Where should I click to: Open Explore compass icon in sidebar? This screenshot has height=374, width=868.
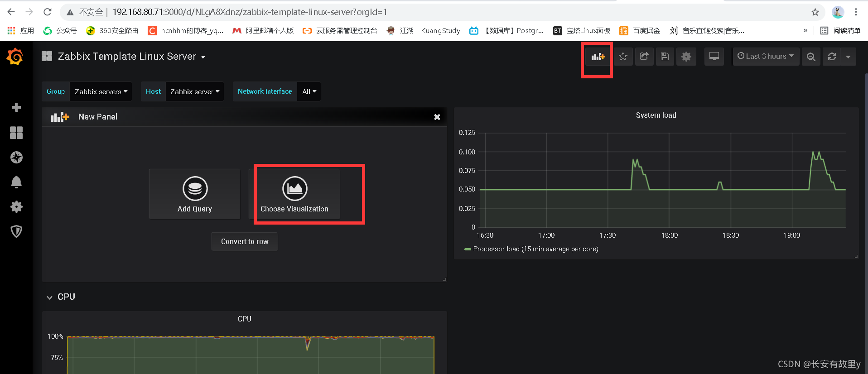(16, 157)
